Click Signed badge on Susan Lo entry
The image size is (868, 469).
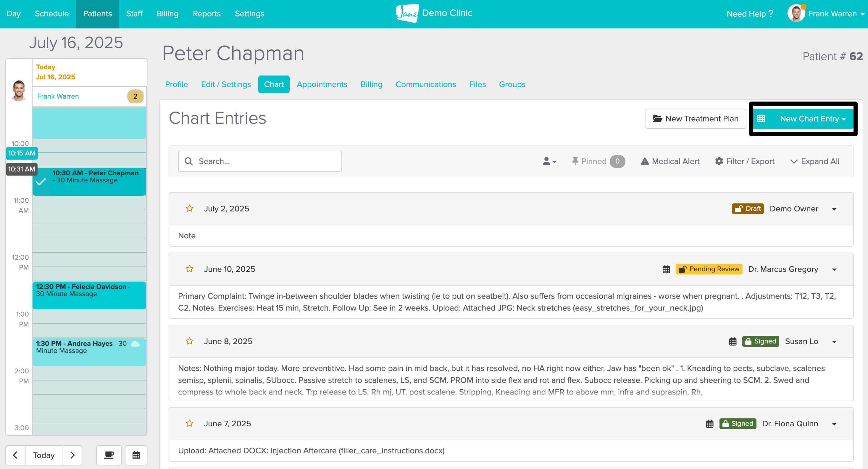coord(761,341)
